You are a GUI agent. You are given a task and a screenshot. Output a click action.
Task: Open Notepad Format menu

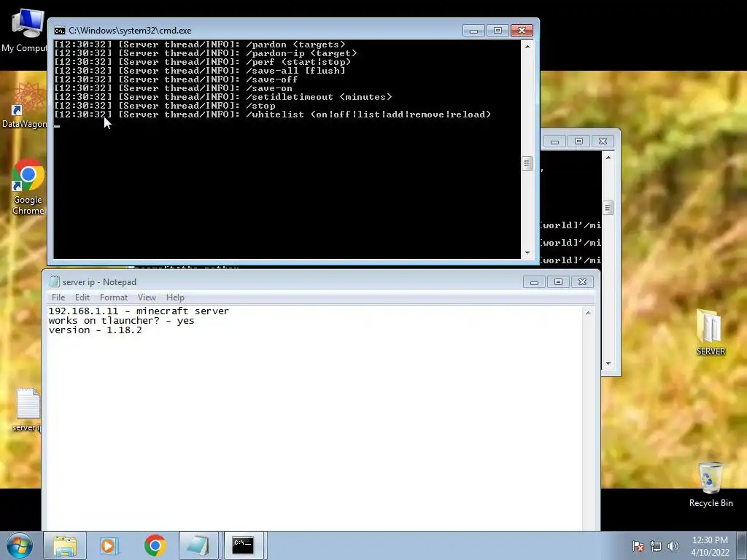pyautogui.click(x=113, y=297)
